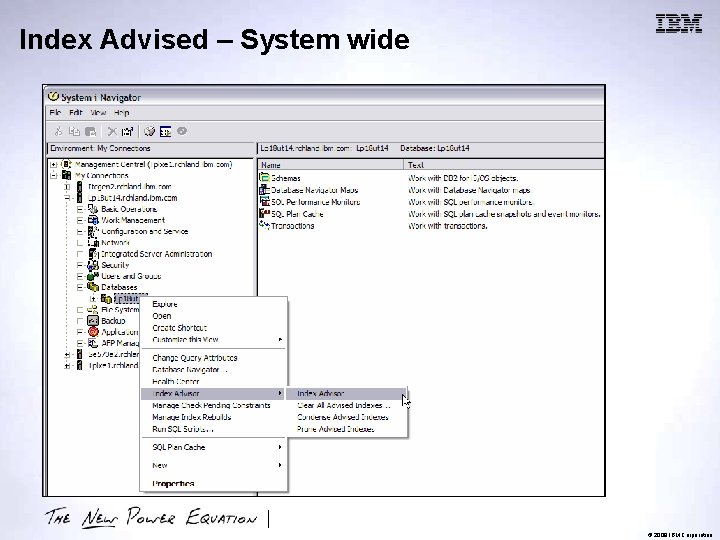Screen dimensions: 720x540
Task: Click the SQL Performance Monitors icon
Action: click(x=264, y=202)
